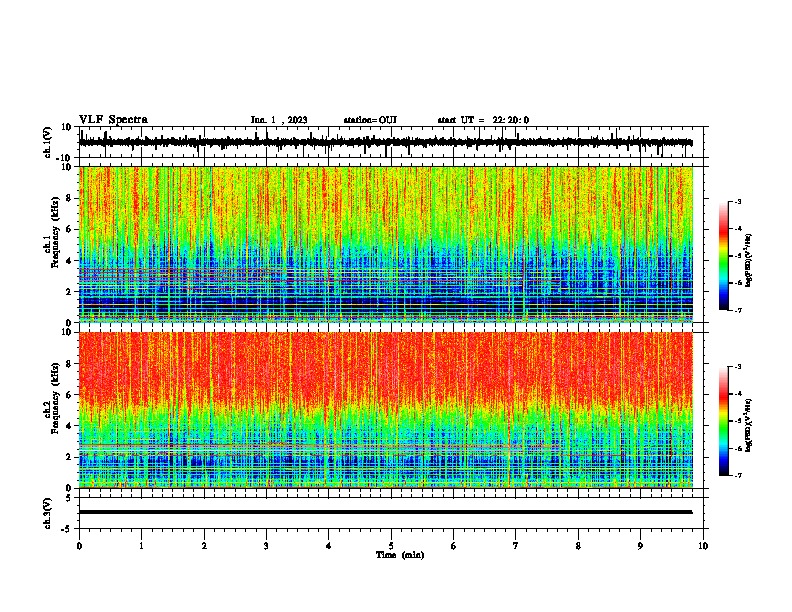
Task: Select the ch.1 "Frequency (kHz)" axis label
Action: point(55,231)
